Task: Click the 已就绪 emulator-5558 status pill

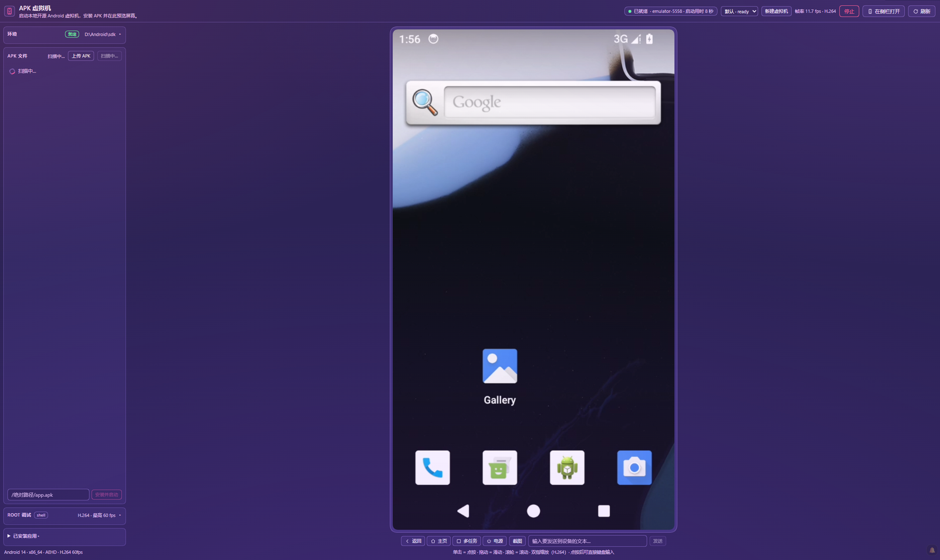Action: 670,11
